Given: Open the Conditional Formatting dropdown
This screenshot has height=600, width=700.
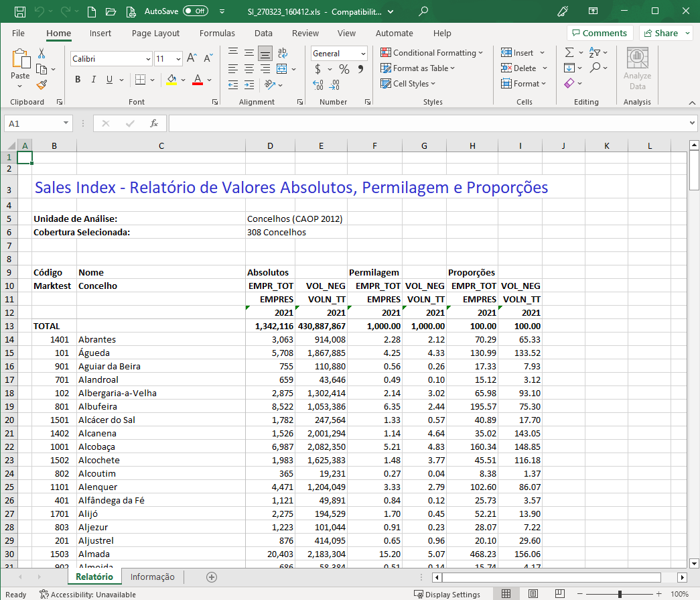Looking at the screenshot, I should pyautogui.click(x=432, y=53).
